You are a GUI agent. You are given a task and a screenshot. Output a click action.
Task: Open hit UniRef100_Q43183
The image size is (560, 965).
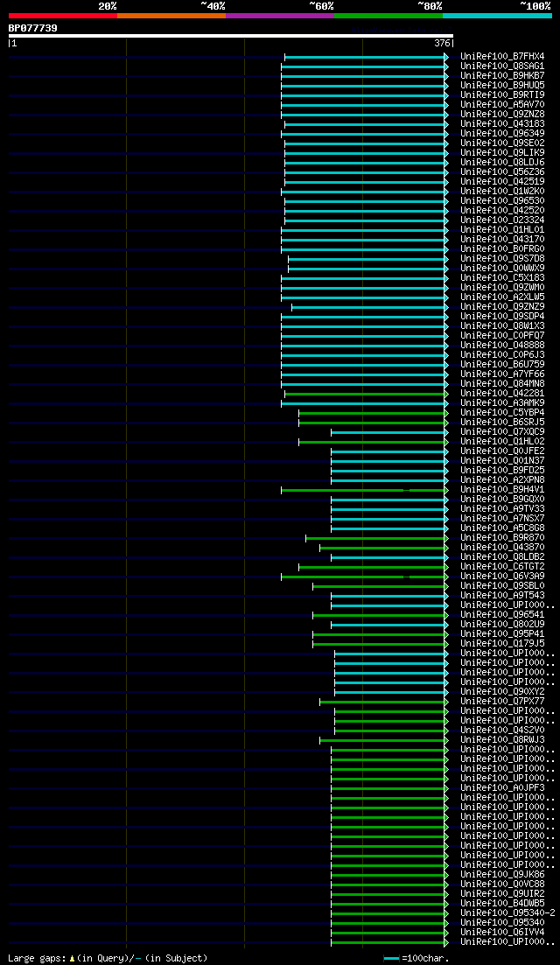point(502,123)
